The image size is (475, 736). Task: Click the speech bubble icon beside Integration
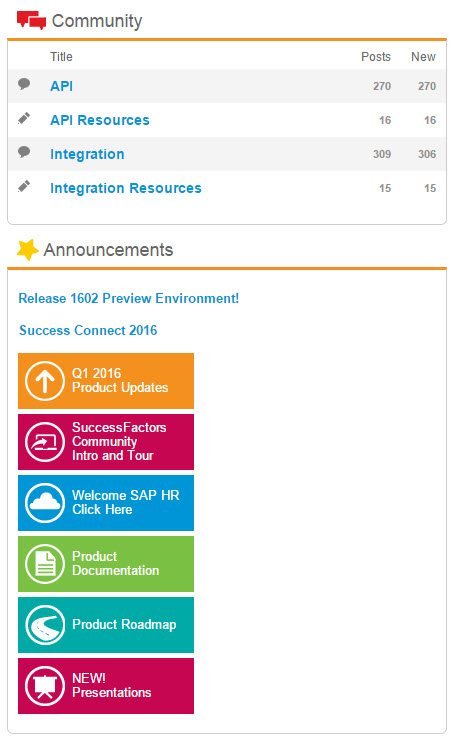point(24,152)
